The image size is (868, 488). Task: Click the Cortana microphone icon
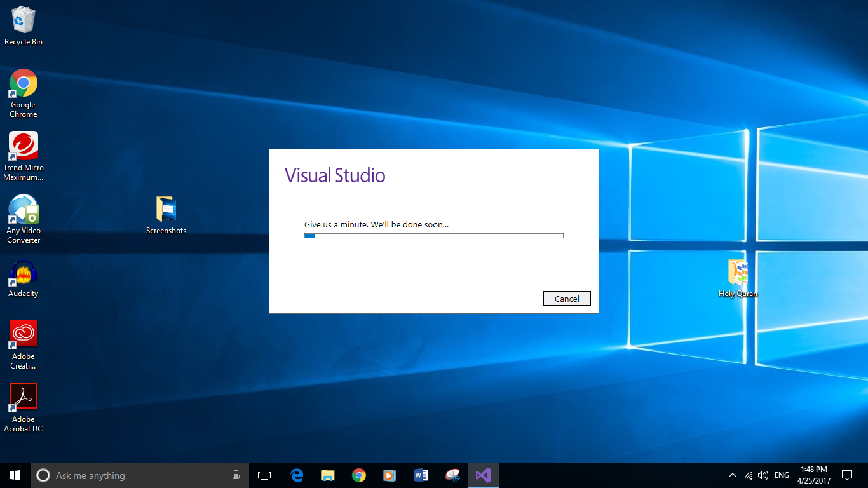click(x=236, y=475)
